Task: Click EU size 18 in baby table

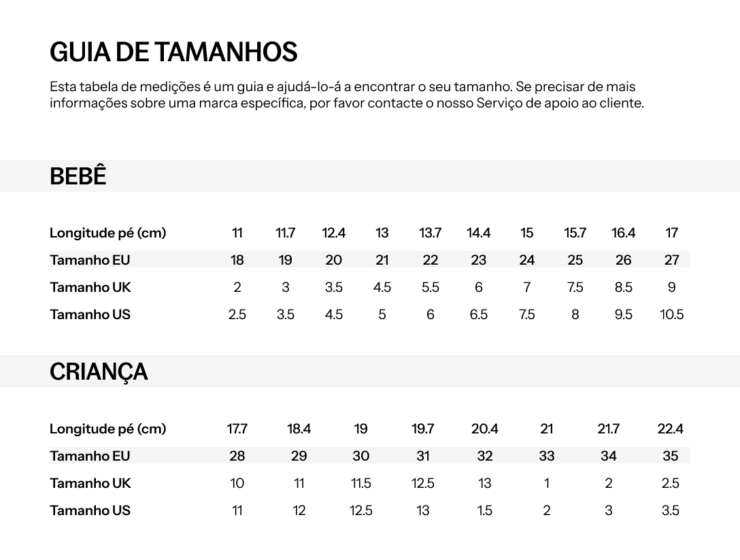Action: (237, 260)
